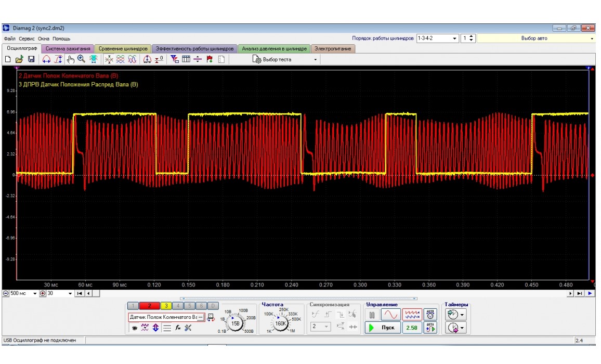Select the hand pan tool
The height and width of the screenshot is (364, 601).
70,59
